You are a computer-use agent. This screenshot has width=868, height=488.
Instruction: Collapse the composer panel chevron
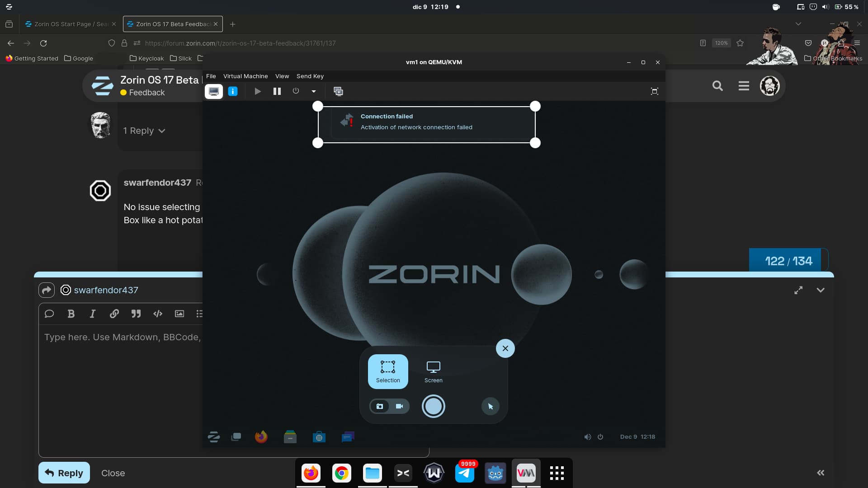point(821,290)
